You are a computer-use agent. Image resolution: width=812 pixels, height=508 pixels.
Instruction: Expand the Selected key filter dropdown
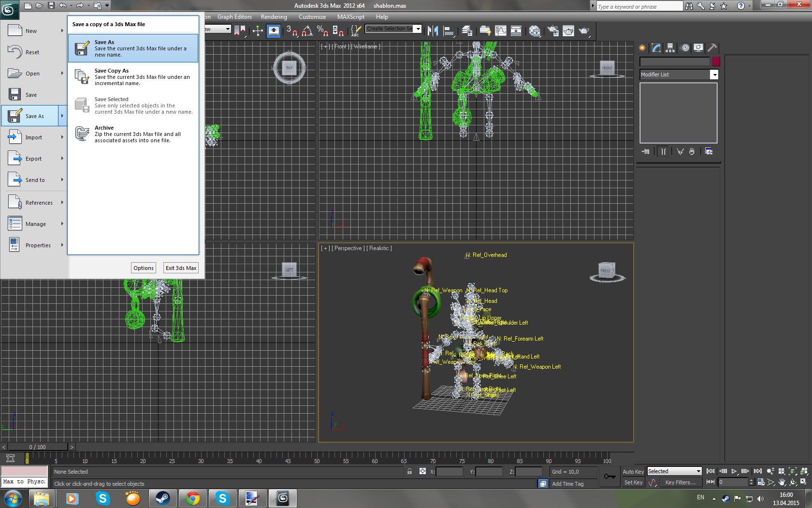pyautogui.click(x=698, y=471)
